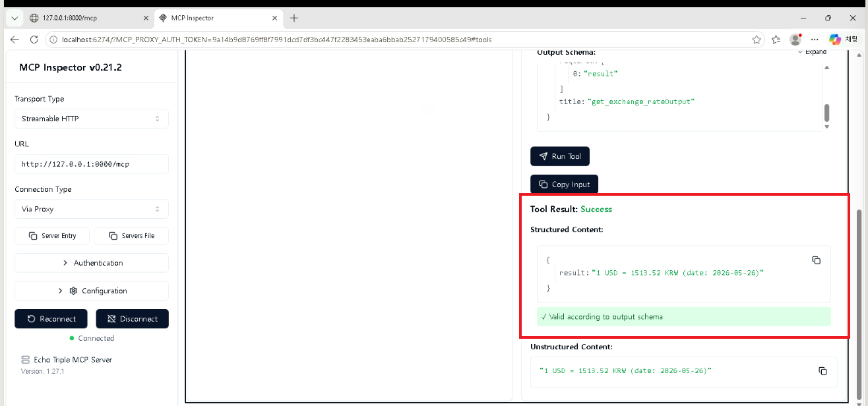868x406 pixels.
Task: Refresh the current page
Action: (34, 40)
